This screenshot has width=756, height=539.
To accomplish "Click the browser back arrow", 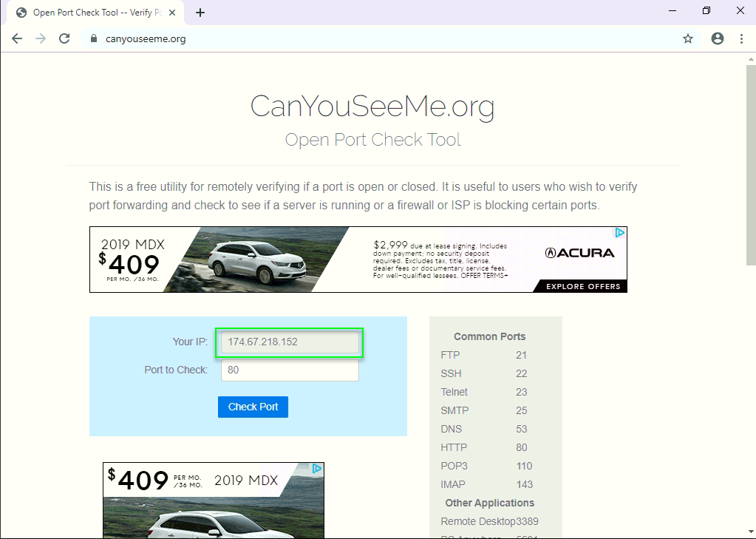I will tap(17, 38).
